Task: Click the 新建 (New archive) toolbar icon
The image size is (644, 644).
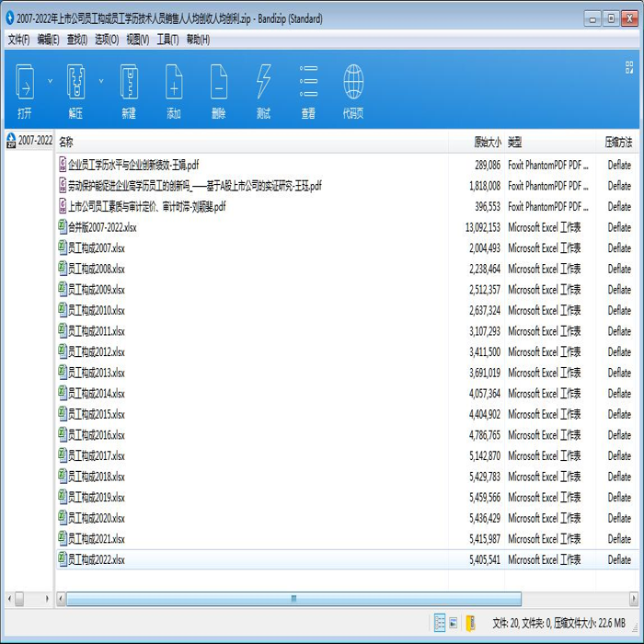Action: click(129, 91)
